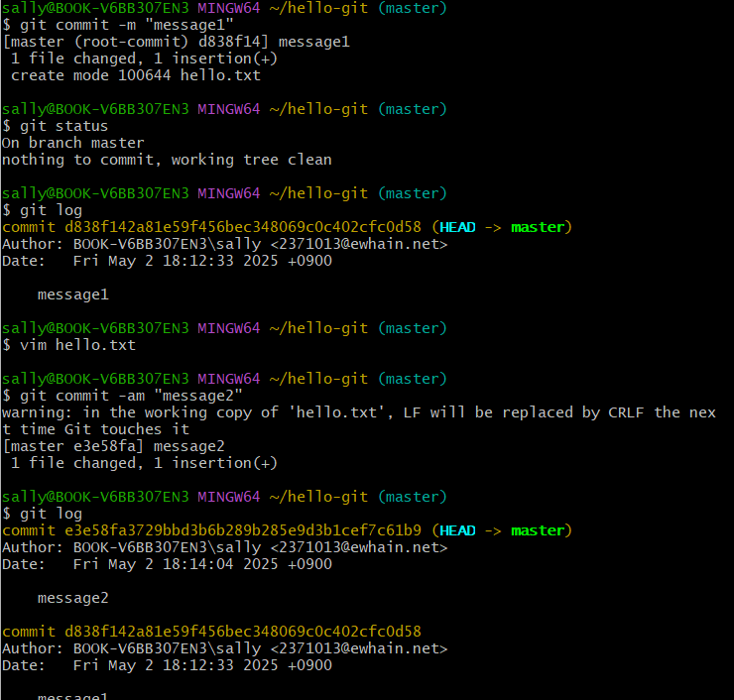Click the 'git commit -m "message1"' command line
This screenshot has height=700, width=734.
[117, 25]
